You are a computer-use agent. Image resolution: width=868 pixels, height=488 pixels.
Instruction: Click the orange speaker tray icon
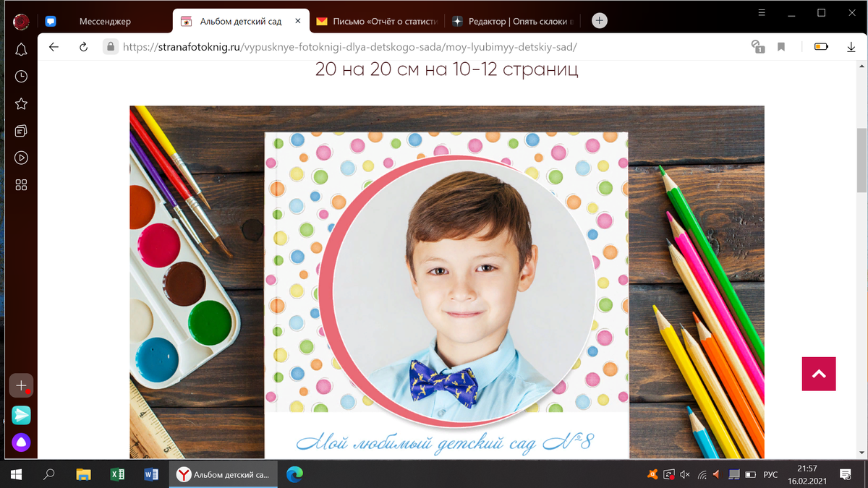[717, 474]
